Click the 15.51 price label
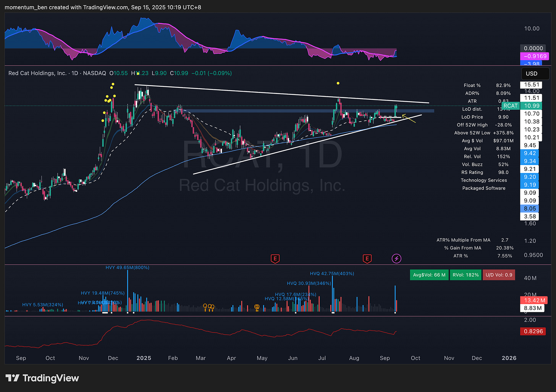Screen dimensions: 556x392 pos(532,85)
